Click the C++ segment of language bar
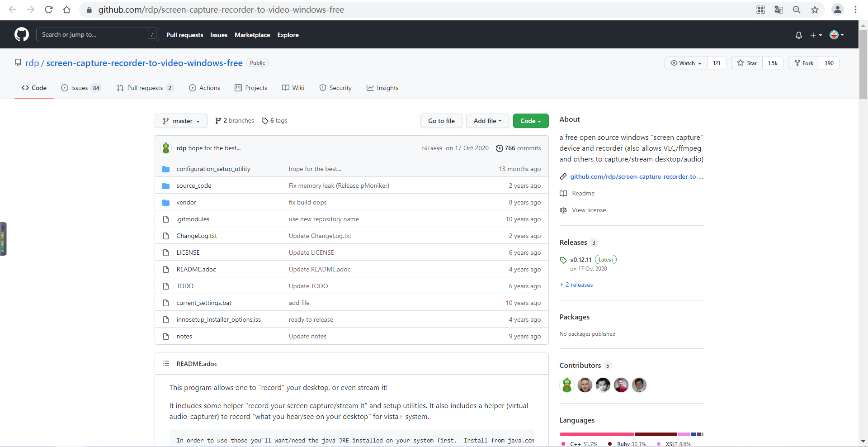The image size is (868, 447). point(597,434)
